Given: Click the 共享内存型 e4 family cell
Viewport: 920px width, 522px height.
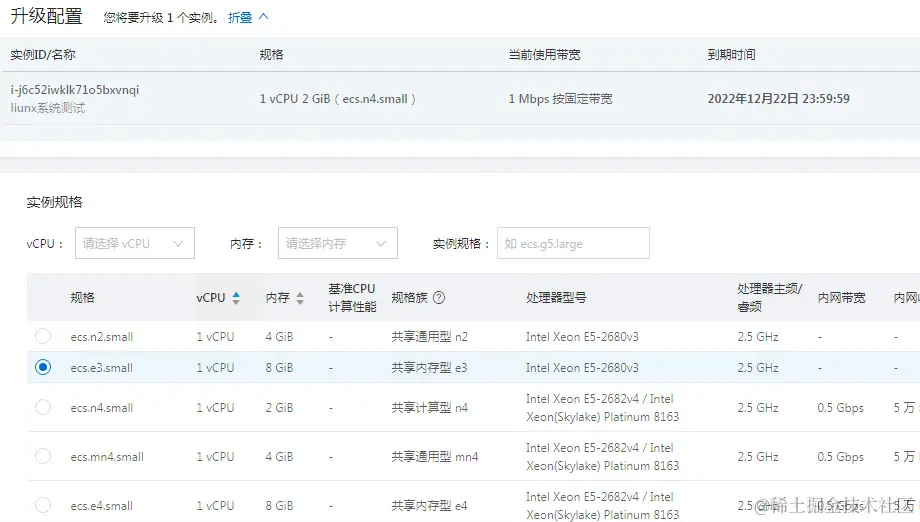Looking at the screenshot, I should (429, 506).
